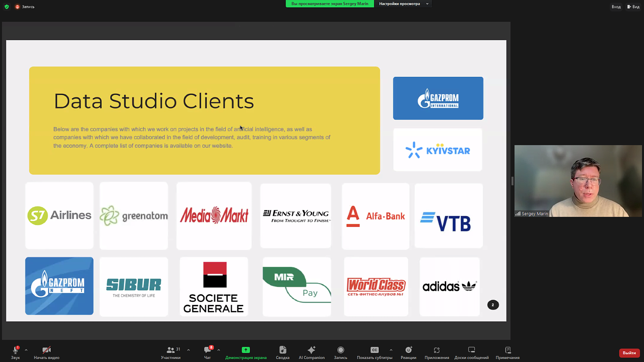Click the adidas logo card
Screen dimensions: 644x362
coord(450,287)
